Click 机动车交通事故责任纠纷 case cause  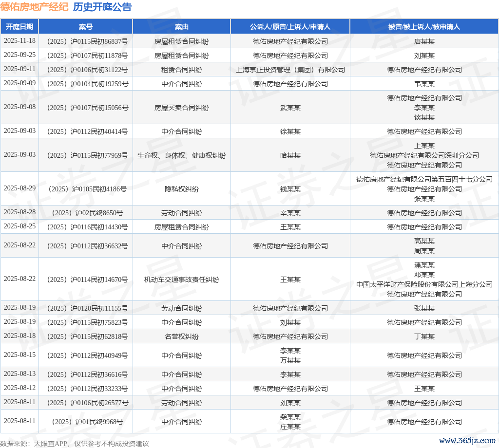coord(182,280)
